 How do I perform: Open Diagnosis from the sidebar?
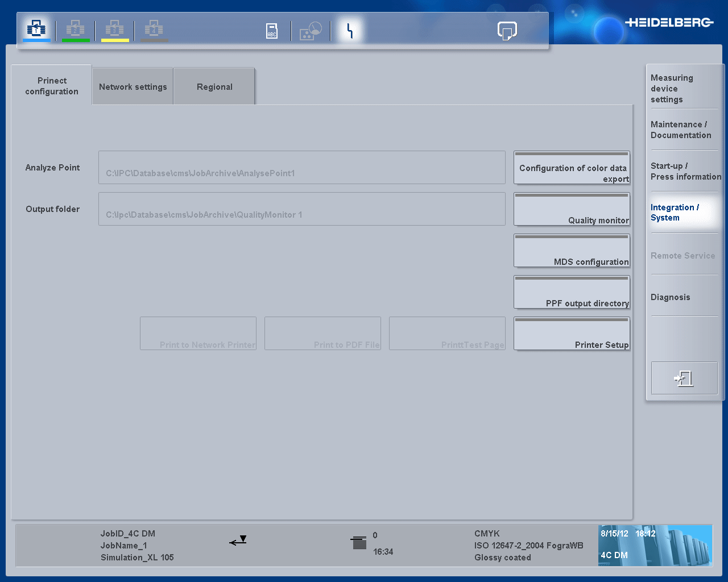tap(671, 297)
